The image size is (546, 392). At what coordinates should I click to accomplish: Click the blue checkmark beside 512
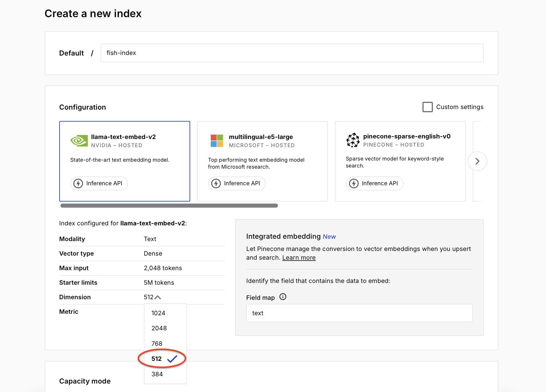[172, 359]
